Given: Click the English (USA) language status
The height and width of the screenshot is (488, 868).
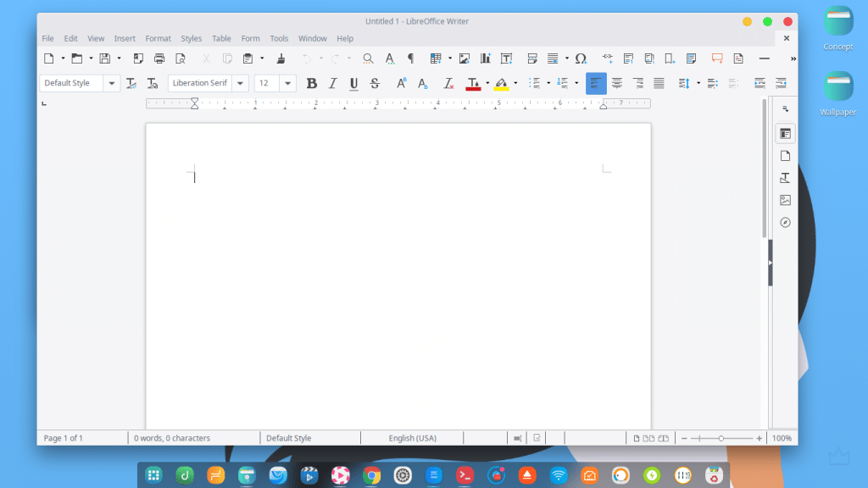Looking at the screenshot, I should (413, 438).
